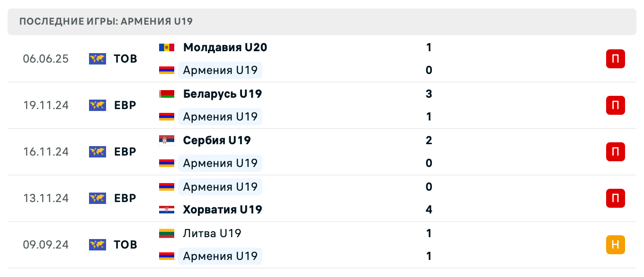Click the ЕВР globe icon next to 19.11.24
This screenshot has height=277, width=644.
(x=97, y=105)
